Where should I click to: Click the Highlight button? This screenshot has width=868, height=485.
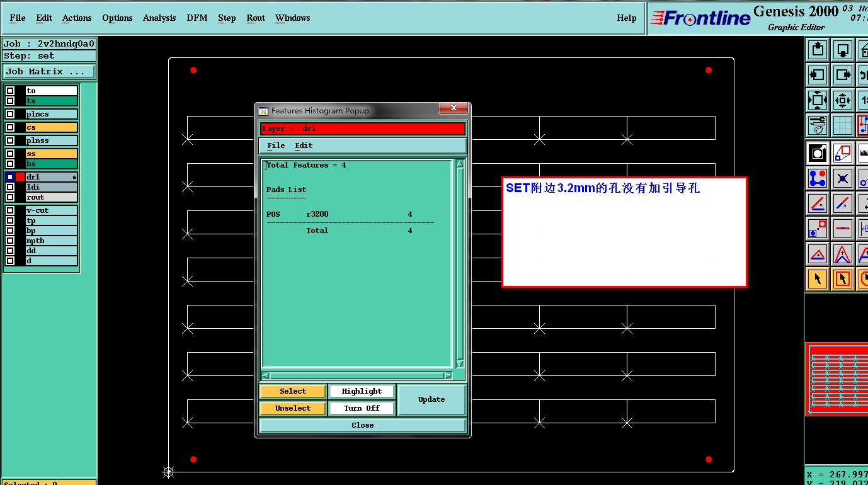tap(362, 391)
